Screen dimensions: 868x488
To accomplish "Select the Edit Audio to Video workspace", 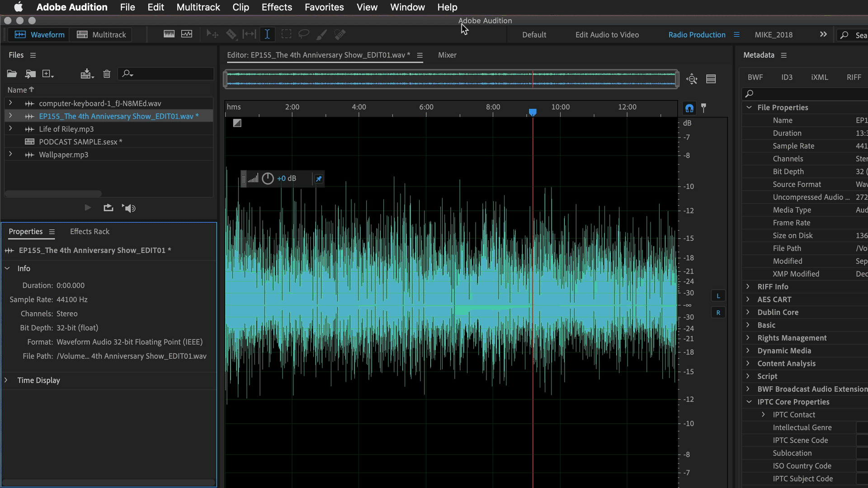I will click(x=607, y=35).
